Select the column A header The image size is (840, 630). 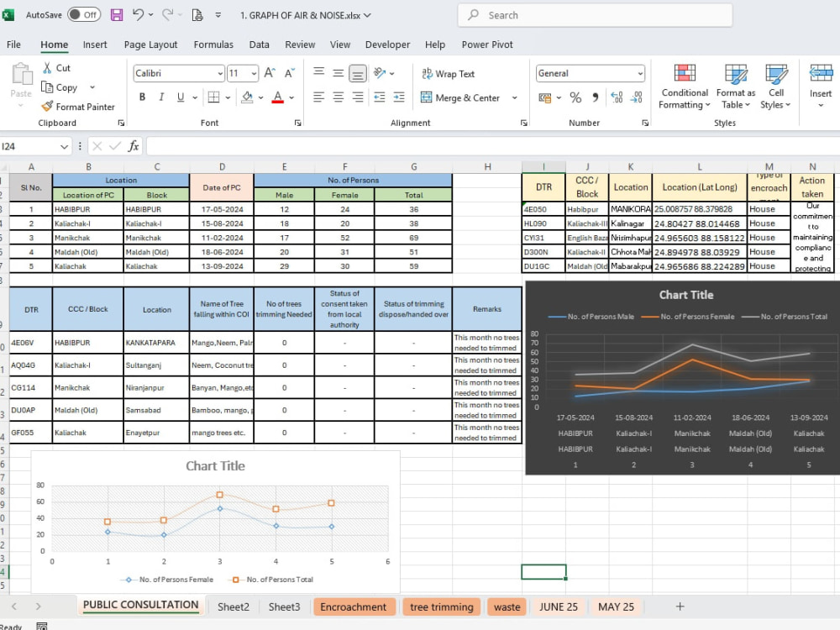tap(31, 166)
